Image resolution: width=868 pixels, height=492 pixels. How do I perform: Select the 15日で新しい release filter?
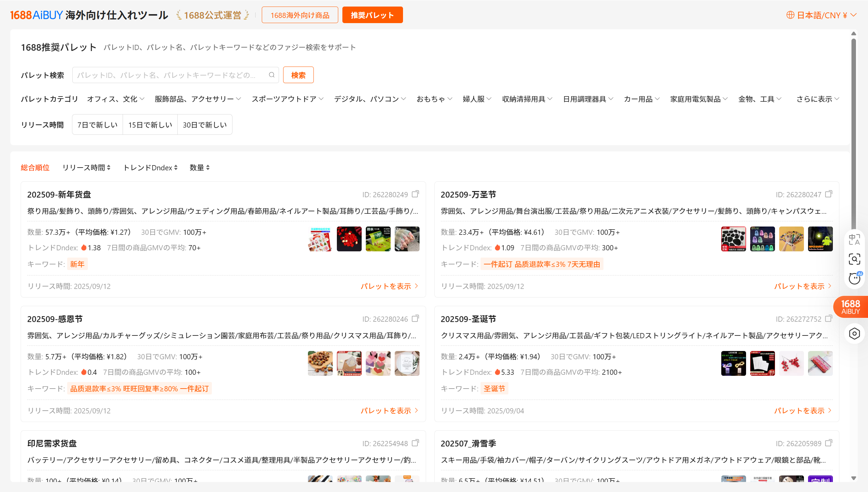(150, 125)
